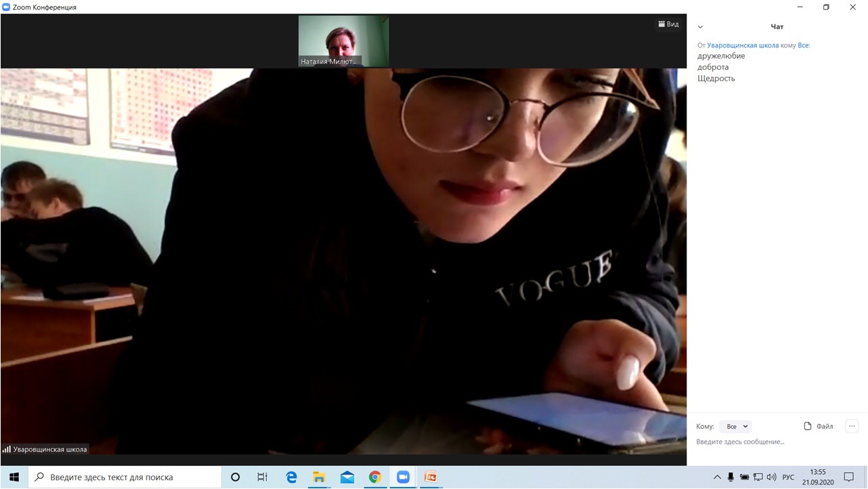Close the Zoom conference window
Screen dimensions: 868x489
(x=853, y=7)
